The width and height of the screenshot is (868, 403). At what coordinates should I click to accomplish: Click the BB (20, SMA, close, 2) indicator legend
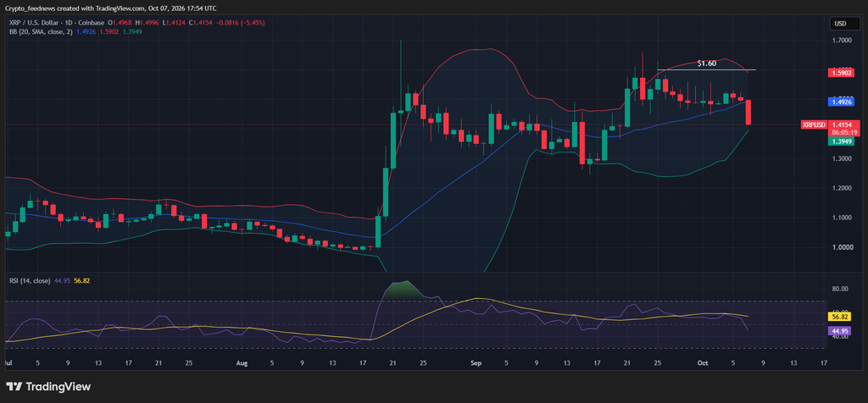tap(41, 31)
